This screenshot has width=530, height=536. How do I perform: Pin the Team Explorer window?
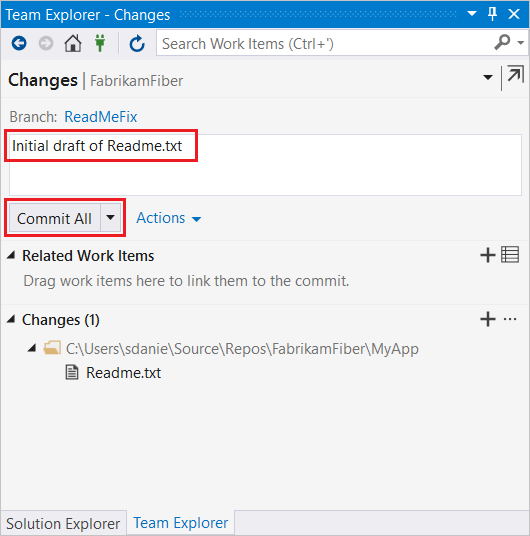[492, 14]
